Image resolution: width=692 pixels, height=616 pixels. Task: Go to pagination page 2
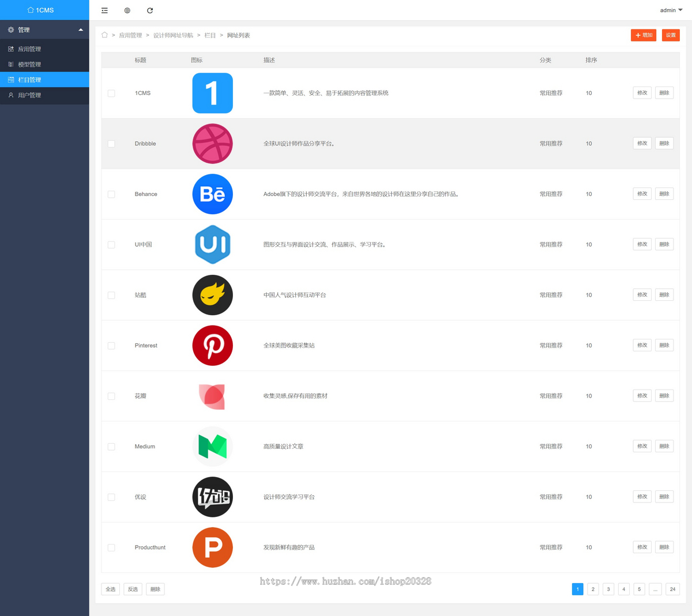click(x=593, y=589)
